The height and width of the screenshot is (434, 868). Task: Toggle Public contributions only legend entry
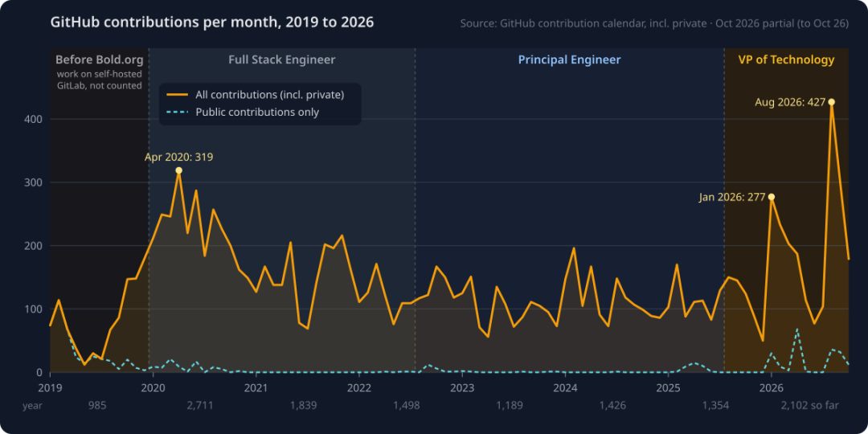243,112
